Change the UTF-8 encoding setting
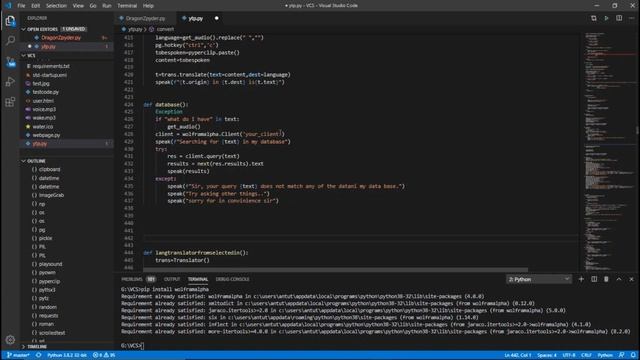This screenshot has height=360, width=640. [569, 355]
